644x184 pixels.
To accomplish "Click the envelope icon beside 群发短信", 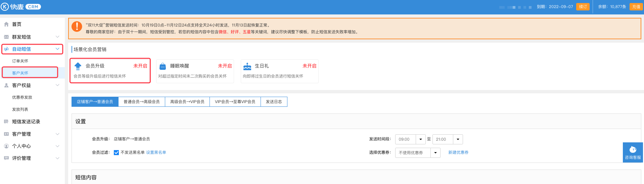I will point(6,37).
